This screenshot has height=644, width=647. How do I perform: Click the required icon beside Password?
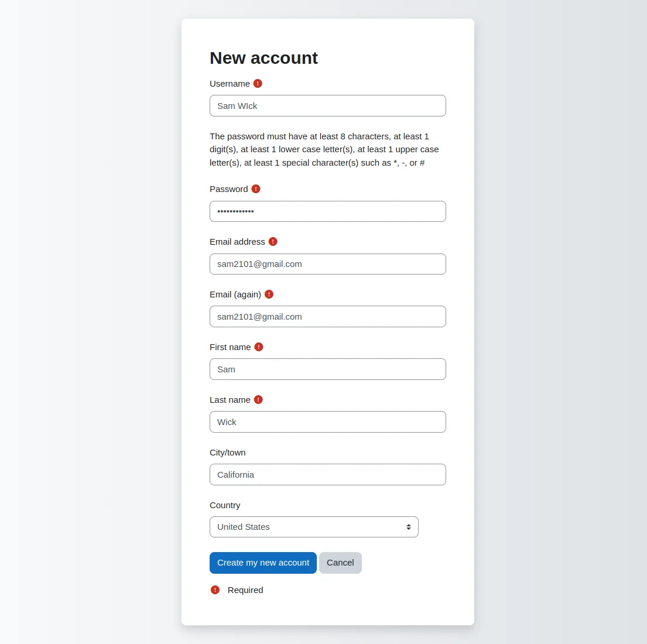[255, 189]
